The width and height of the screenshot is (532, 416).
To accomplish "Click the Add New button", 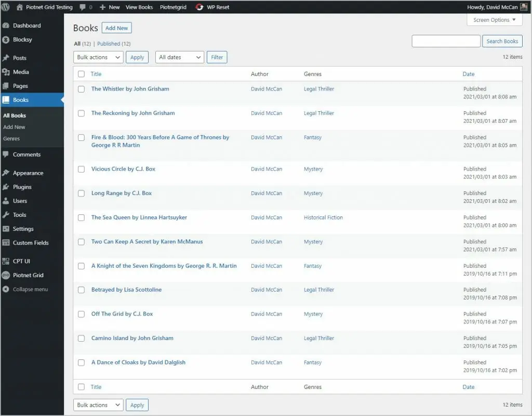I will (x=116, y=28).
